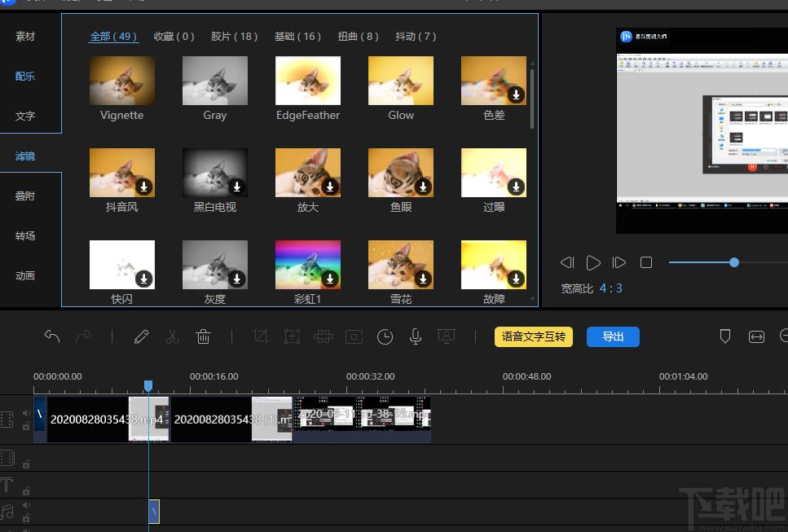Image resolution: width=788 pixels, height=532 pixels.
Task: Select the Vignette filter thumbnail
Action: click(x=122, y=81)
